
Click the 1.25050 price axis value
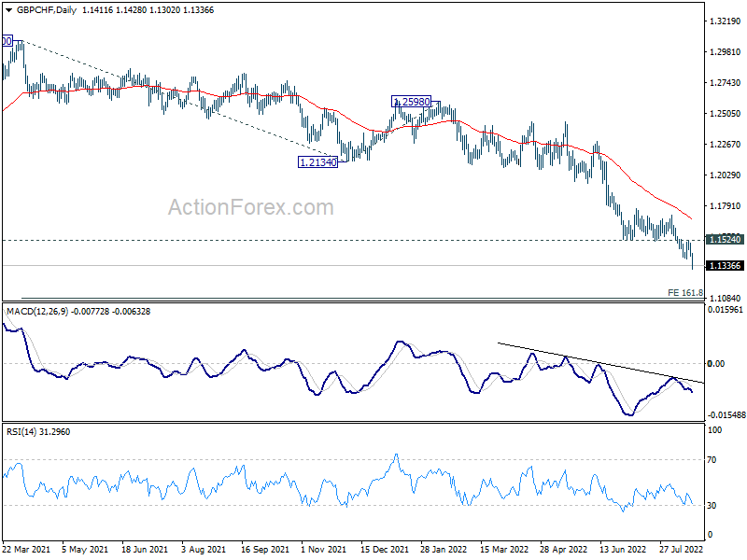click(726, 113)
